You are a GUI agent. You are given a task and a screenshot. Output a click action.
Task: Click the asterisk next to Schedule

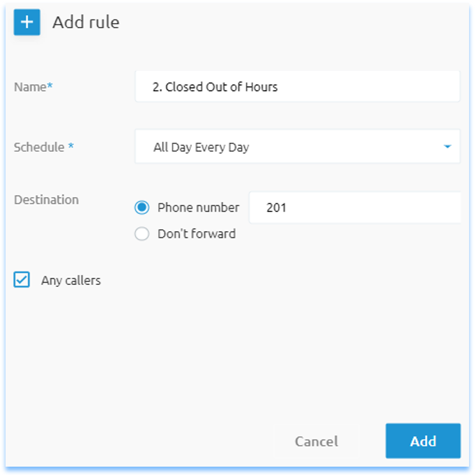click(71, 146)
